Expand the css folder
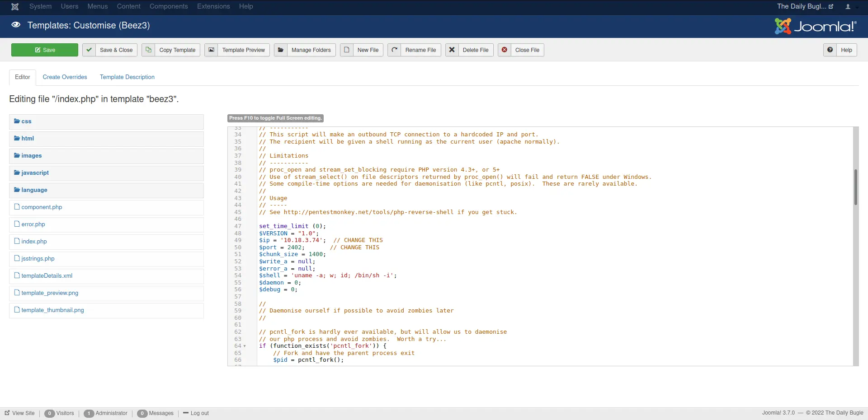Viewport: 868px width, 420px height. [106, 121]
